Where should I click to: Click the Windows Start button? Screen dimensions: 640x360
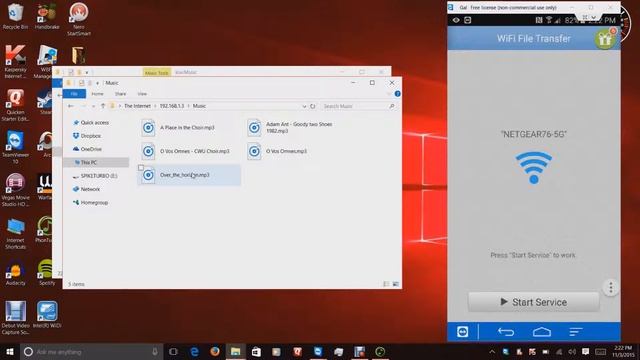click(x=10, y=351)
